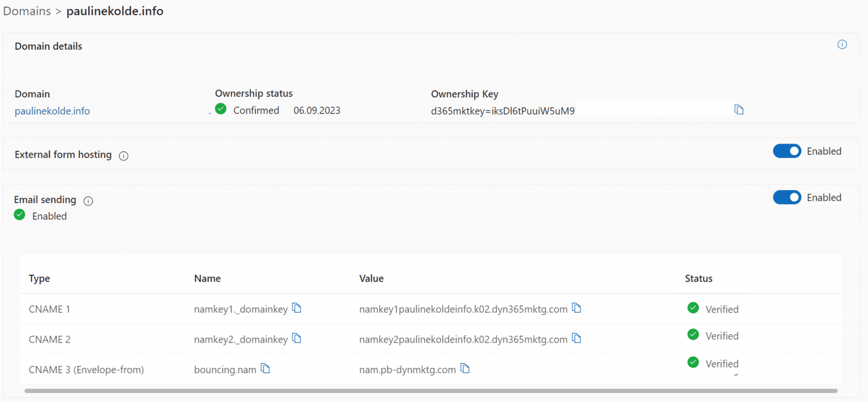Copy the nam.pb-dynmktg.com value

(x=465, y=368)
